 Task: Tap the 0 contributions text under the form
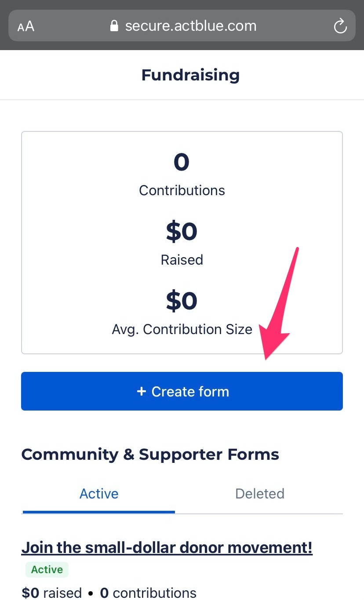click(148, 593)
